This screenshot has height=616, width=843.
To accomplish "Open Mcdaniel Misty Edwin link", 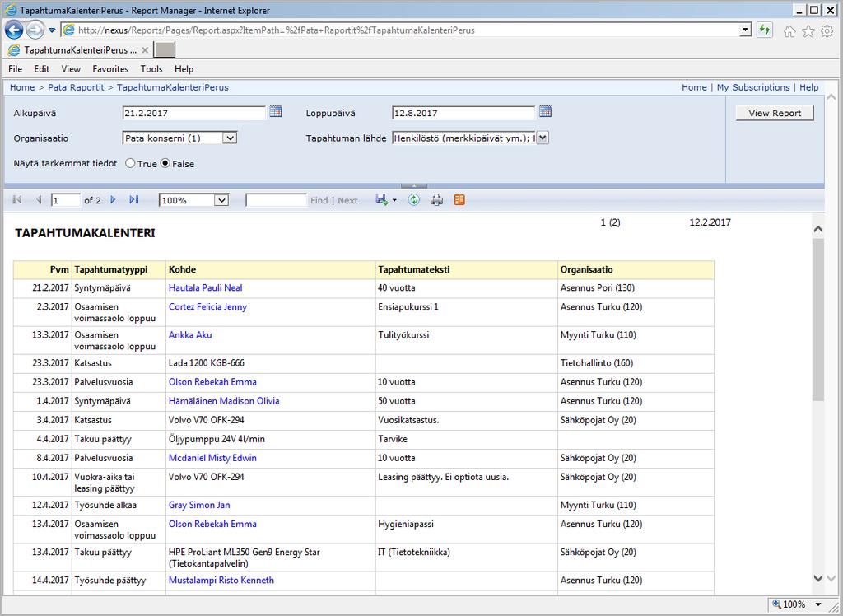I will [212, 458].
